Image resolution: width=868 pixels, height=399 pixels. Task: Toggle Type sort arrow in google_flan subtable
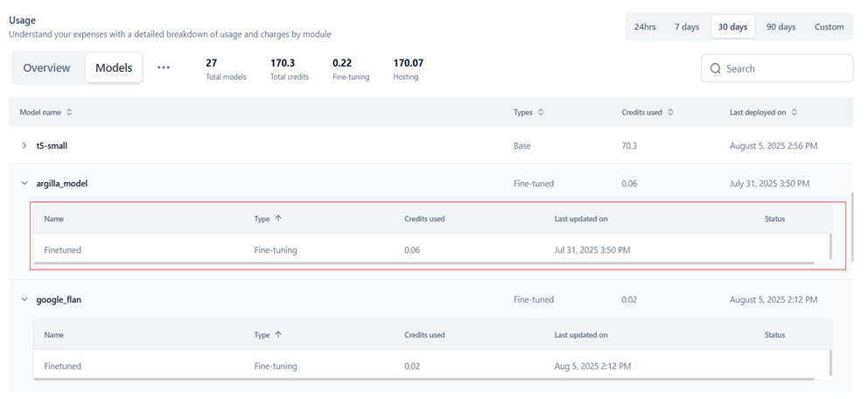pos(278,335)
